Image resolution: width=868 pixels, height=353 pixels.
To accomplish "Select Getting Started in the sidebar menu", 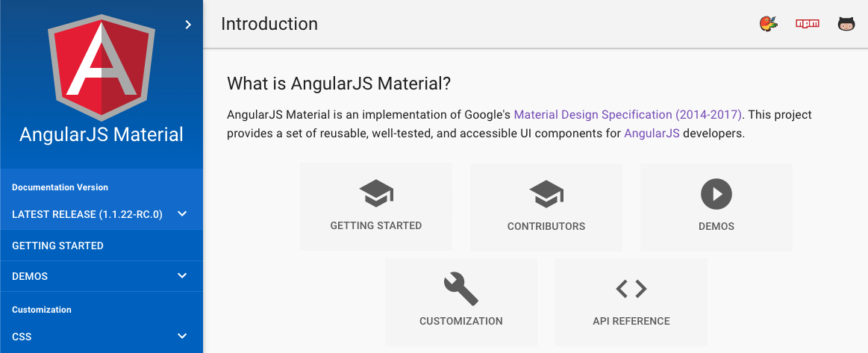I will 102,246.
